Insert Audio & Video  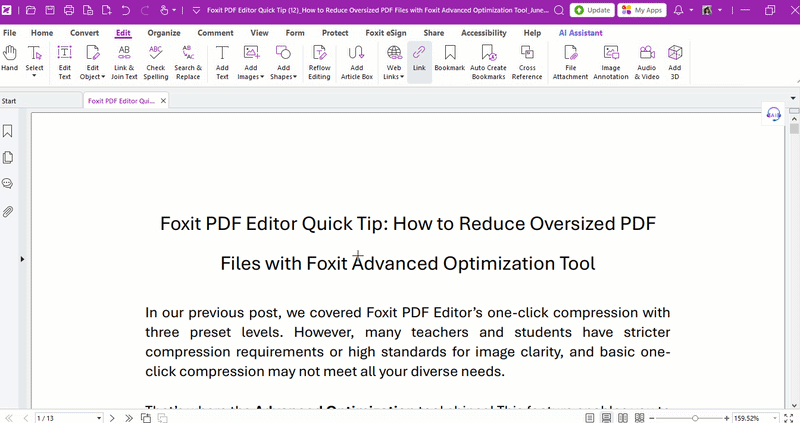click(x=646, y=62)
